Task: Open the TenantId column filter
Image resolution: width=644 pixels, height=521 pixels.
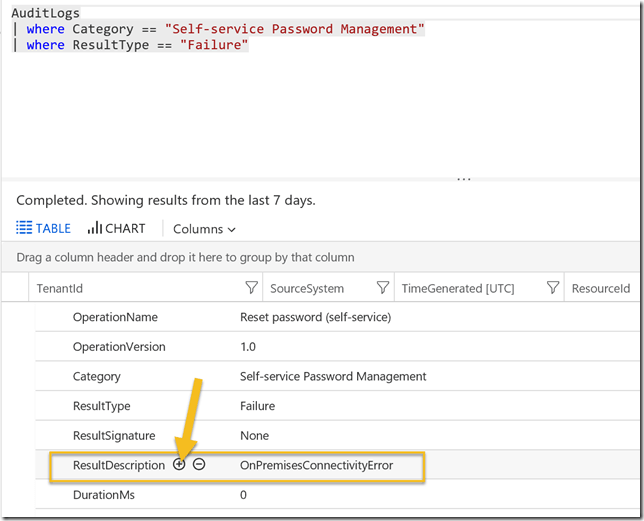Action: coord(251,288)
